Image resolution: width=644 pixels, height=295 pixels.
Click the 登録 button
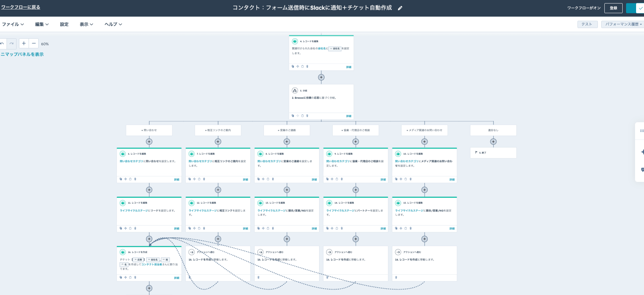(x=613, y=8)
